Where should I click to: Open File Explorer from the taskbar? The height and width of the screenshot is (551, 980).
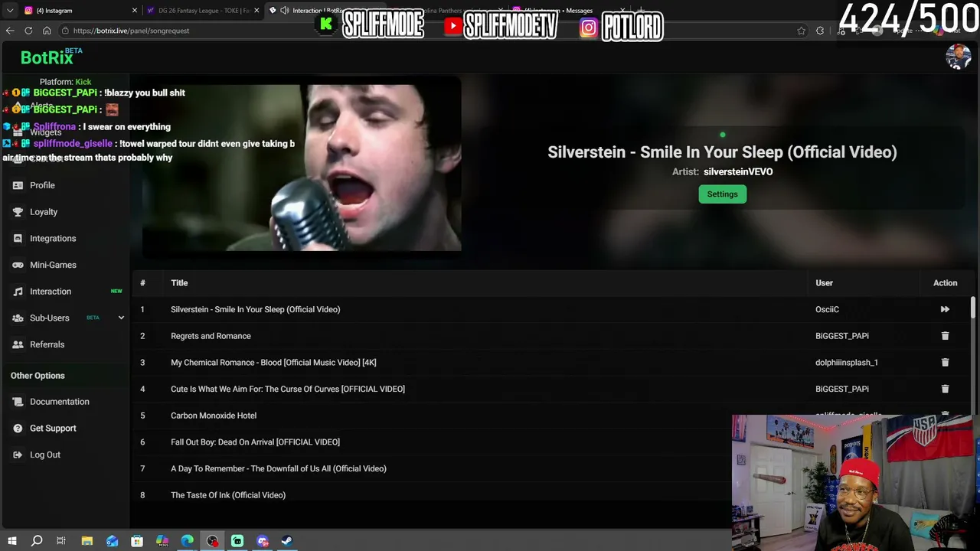point(87,541)
